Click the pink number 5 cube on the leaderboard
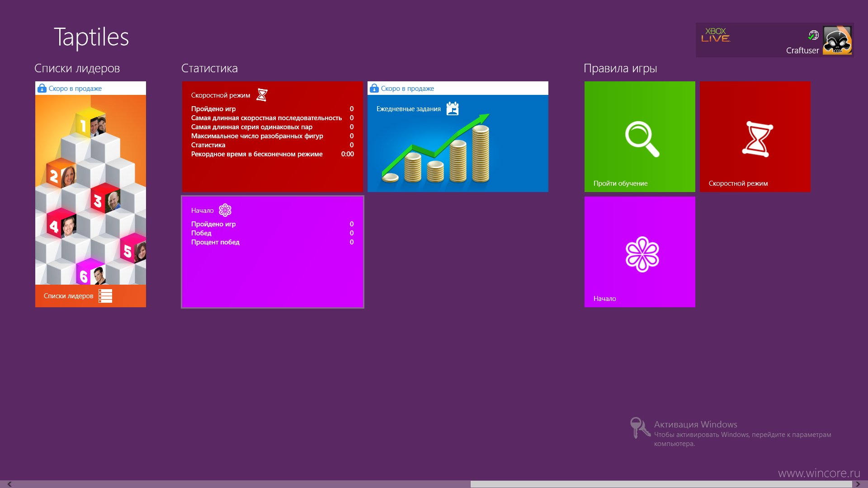The height and width of the screenshot is (488, 868). [133, 249]
